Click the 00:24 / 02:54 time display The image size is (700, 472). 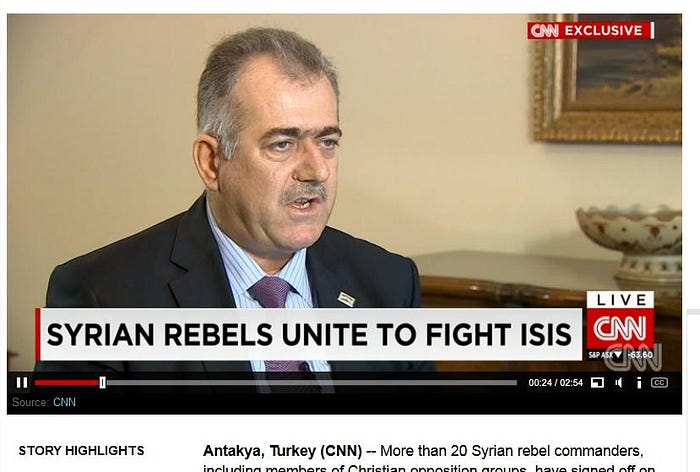(555, 383)
